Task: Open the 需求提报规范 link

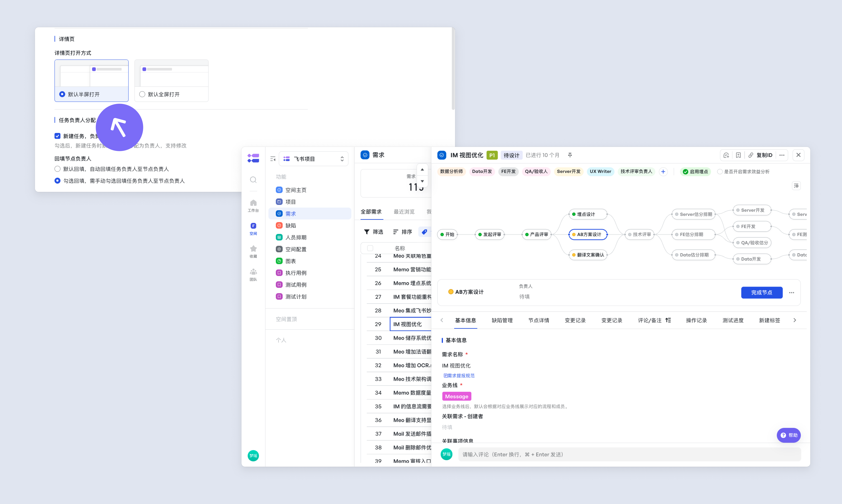Action: click(x=459, y=375)
